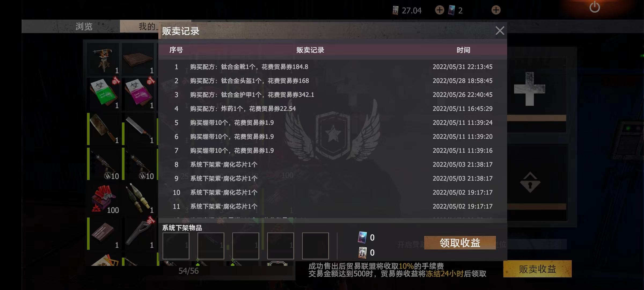The width and height of the screenshot is (644, 290).
Task: Close the 贩卖记录 sales record dialog
Action: point(500,31)
